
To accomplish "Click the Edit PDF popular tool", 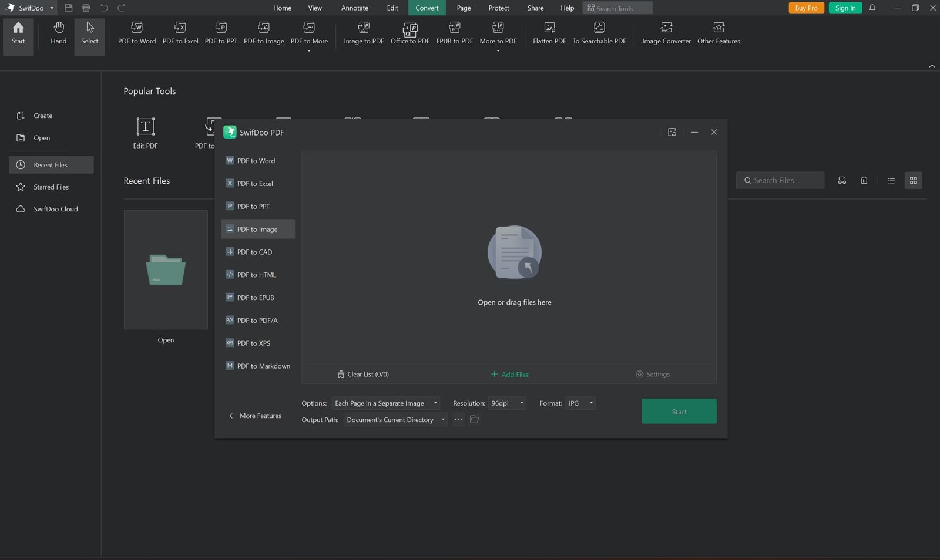I will [145, 133].
